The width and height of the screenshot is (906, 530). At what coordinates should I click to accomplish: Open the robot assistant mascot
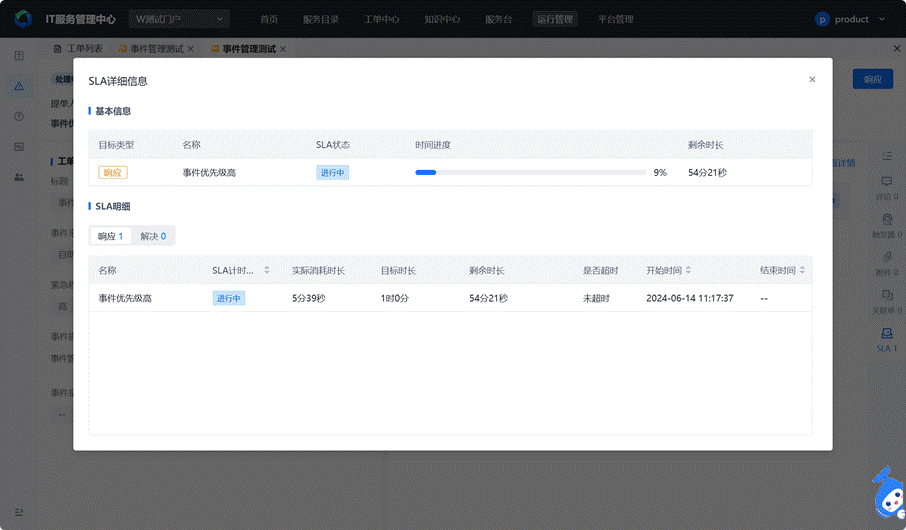(x=889, y=494)
